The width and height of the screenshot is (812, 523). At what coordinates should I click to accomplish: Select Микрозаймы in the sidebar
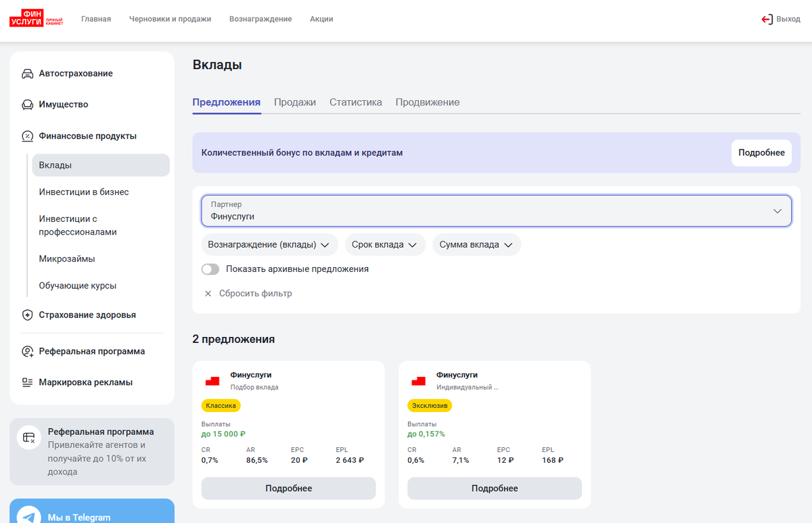67,259
